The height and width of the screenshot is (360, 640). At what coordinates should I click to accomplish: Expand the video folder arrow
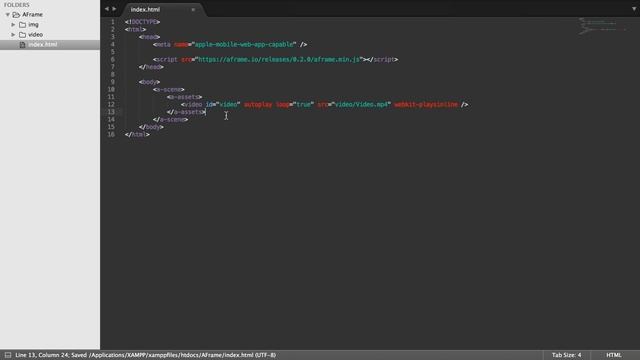13,35
